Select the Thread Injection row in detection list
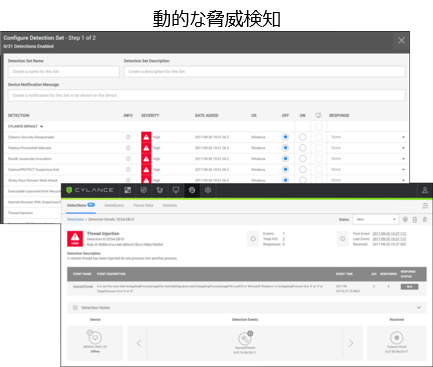433x367 pixels. pyautogui.click(x=32, y=213)
